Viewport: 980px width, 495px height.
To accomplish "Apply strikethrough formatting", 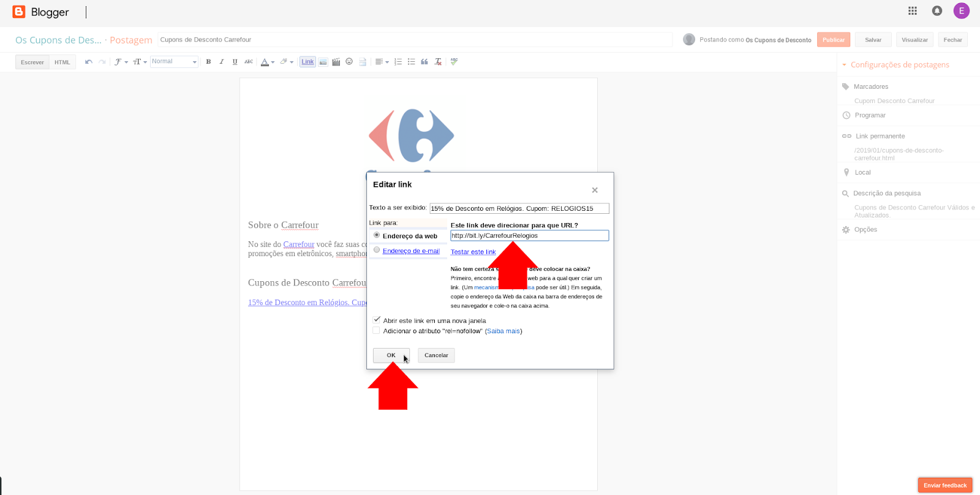I will [x=249, y=62].
